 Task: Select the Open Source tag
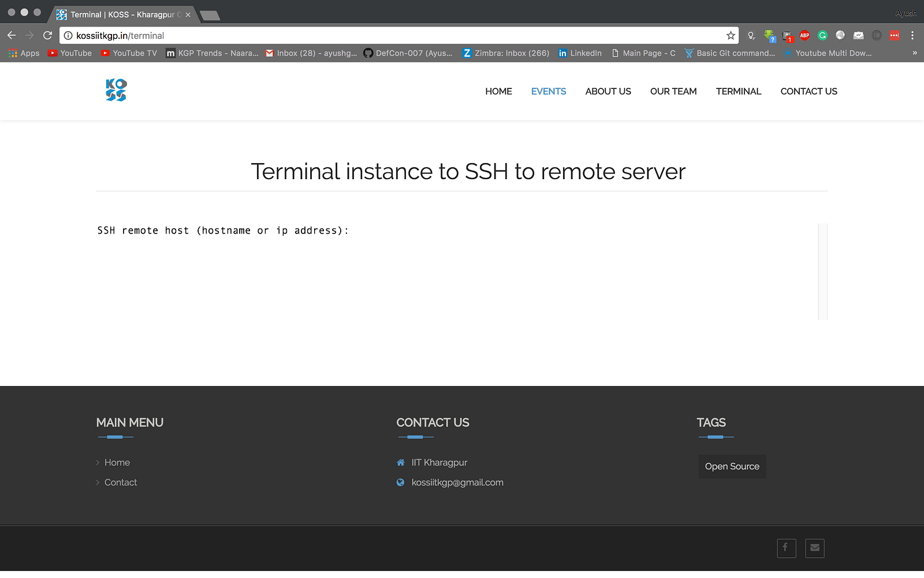point(732,466)
